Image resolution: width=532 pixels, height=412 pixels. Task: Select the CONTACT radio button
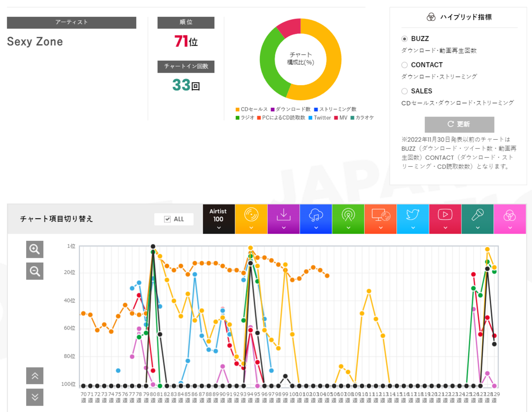[404, 65]
